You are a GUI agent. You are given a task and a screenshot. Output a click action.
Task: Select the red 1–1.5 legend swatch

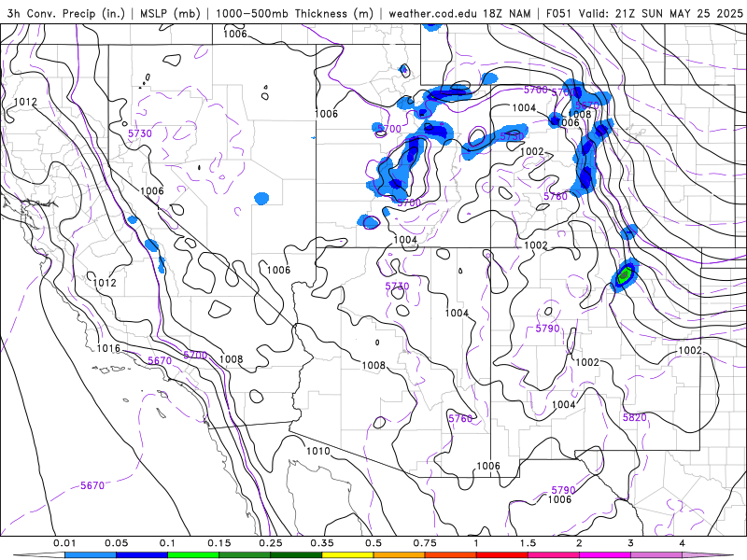click(x=502, y=555)
